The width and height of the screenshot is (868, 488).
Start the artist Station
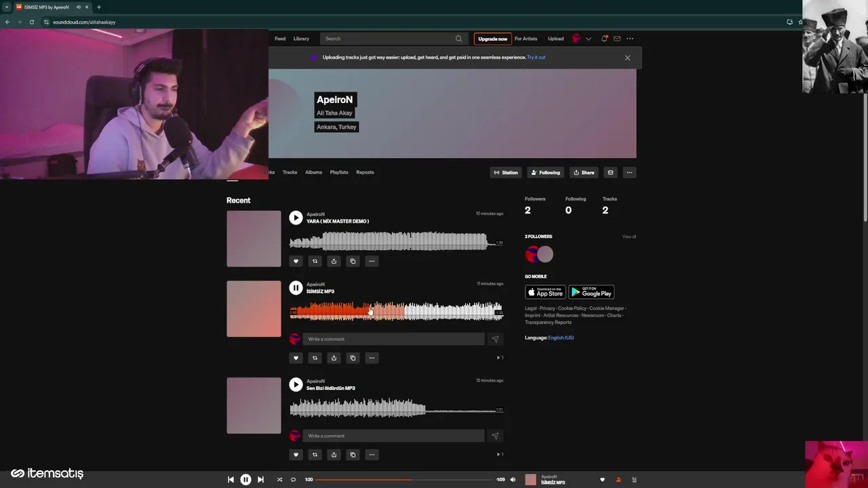(506, 173)
